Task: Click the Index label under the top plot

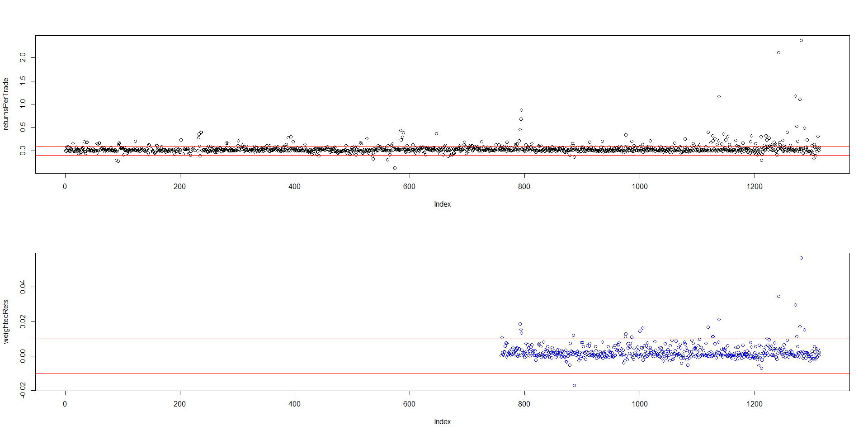Action: click(442, 204)
